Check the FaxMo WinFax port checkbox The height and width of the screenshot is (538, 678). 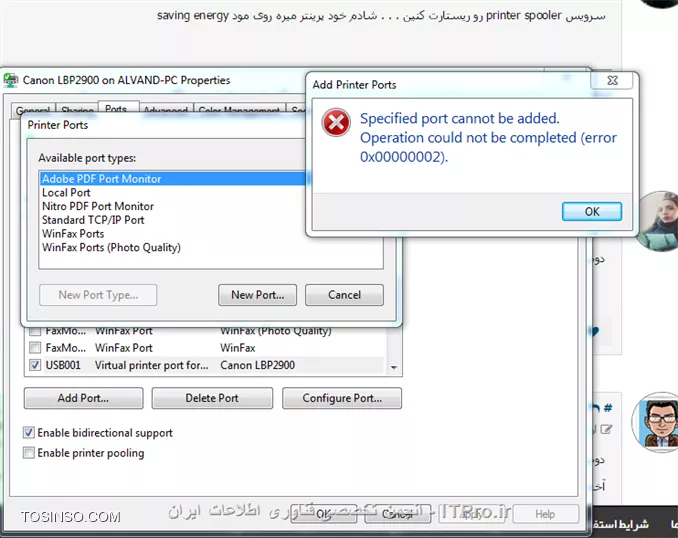pos(35,347)
